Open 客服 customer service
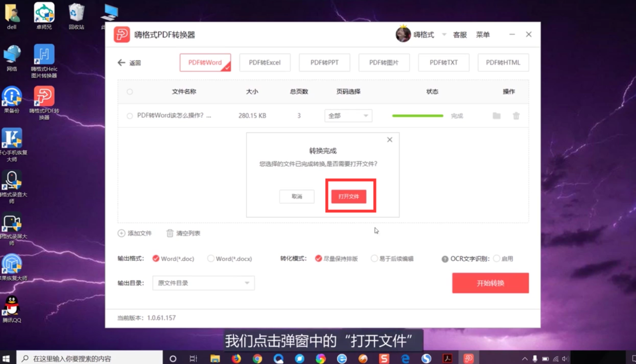The height and width of the screenshot is (364, 636). click(x=460, y=35)
